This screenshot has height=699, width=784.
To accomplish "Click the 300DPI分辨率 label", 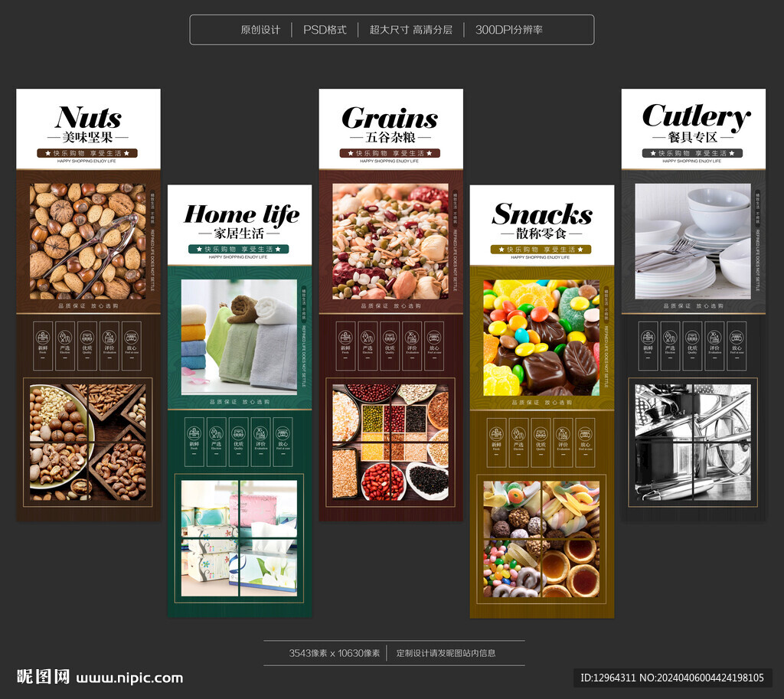I will point(509,30).
